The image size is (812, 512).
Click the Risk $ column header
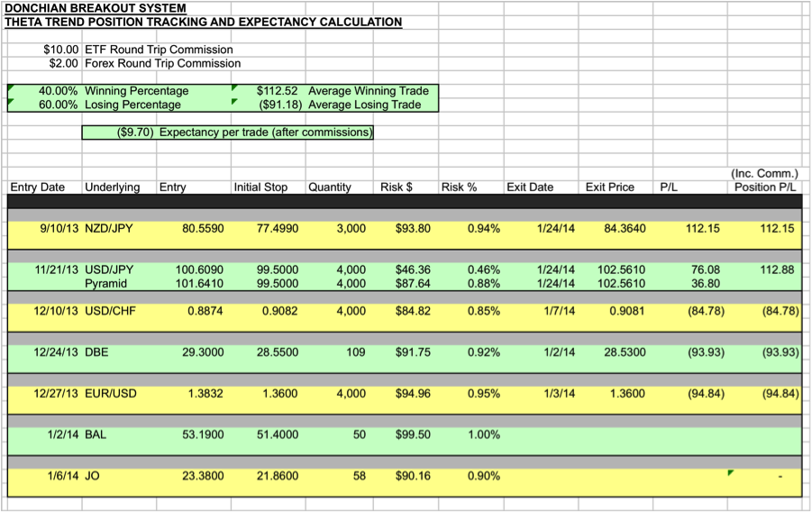397,187
